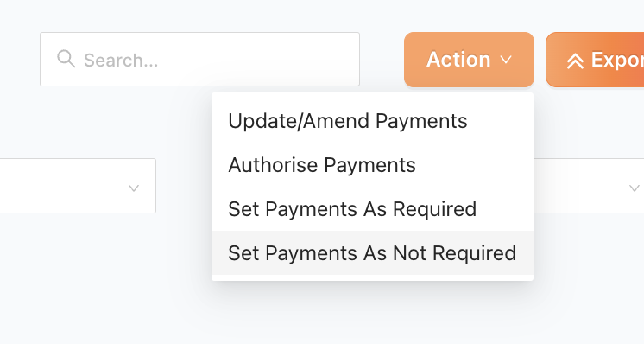
Task: Choose Update/Amend Payments from the menu
Action: (x=373, y=121)
